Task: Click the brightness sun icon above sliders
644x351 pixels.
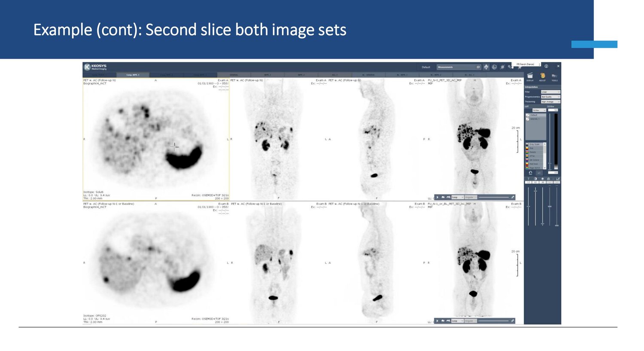Action: click(543, 179)
